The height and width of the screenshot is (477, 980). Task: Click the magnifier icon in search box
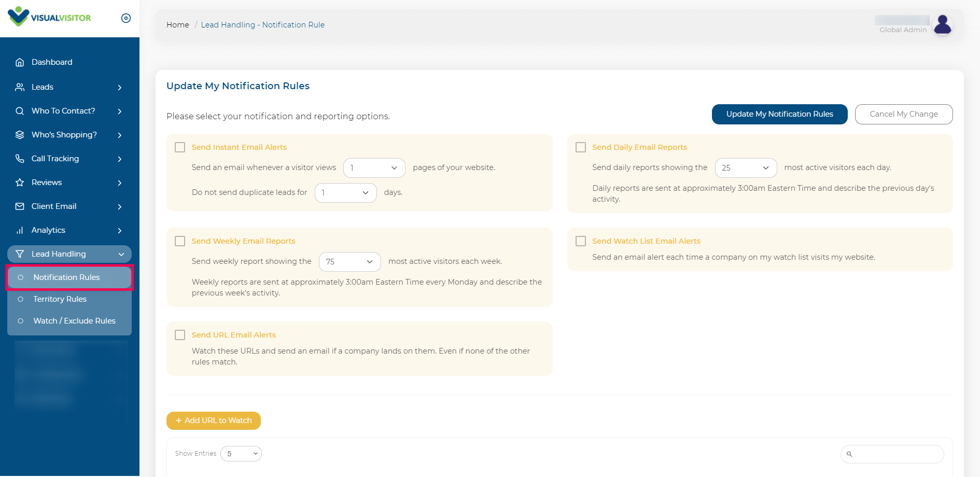tap(849, 454)
